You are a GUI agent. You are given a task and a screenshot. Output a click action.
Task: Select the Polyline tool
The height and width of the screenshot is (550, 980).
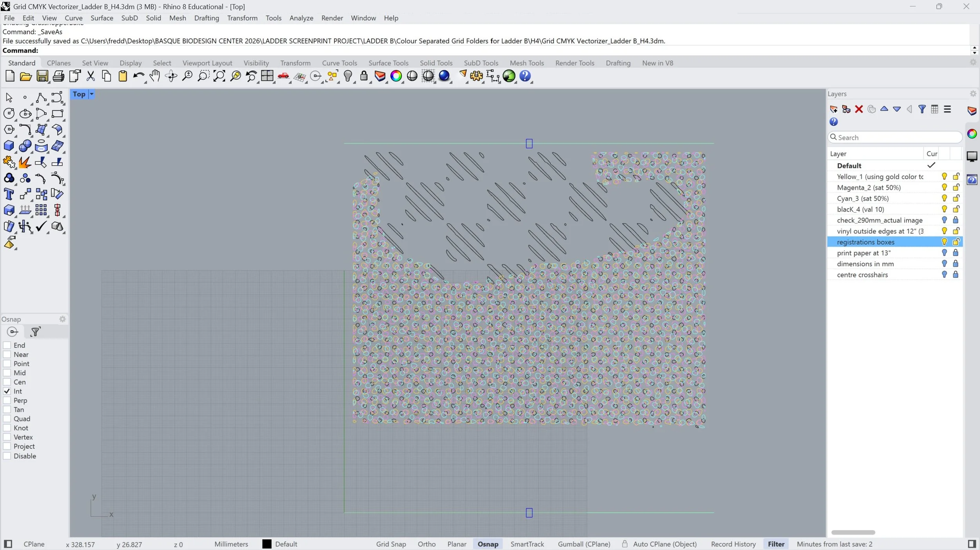41,98
